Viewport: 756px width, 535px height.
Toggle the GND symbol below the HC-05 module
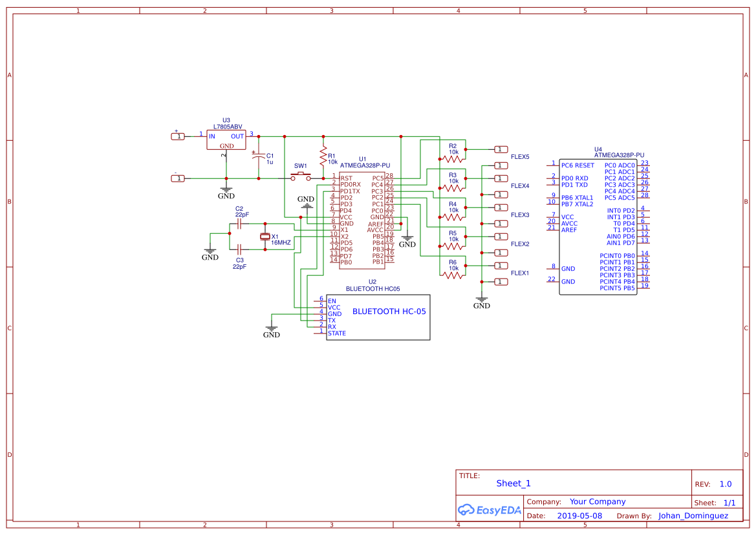click(272, 328)
